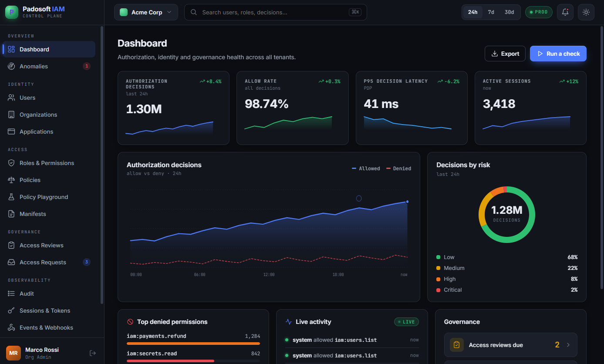Click the iam:payments.refund orange bar

pyautogui.click(x=193, y=344)
